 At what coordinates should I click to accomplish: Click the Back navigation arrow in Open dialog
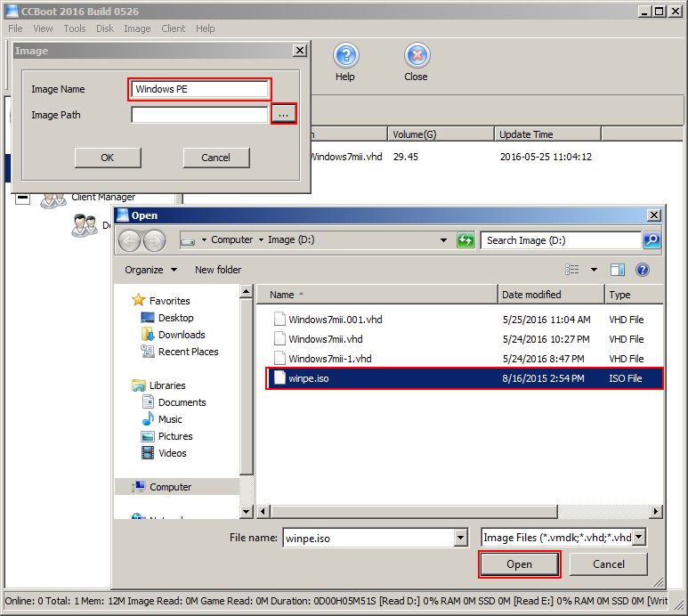click(129, 240)
